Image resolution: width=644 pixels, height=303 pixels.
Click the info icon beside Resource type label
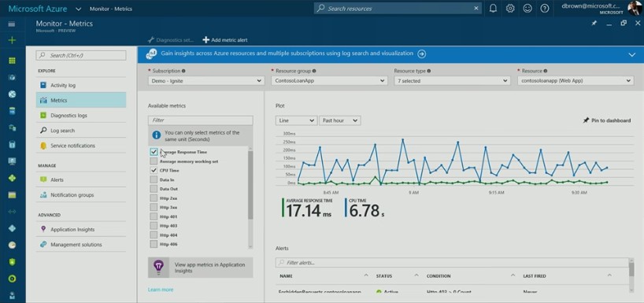click(429, 71)
